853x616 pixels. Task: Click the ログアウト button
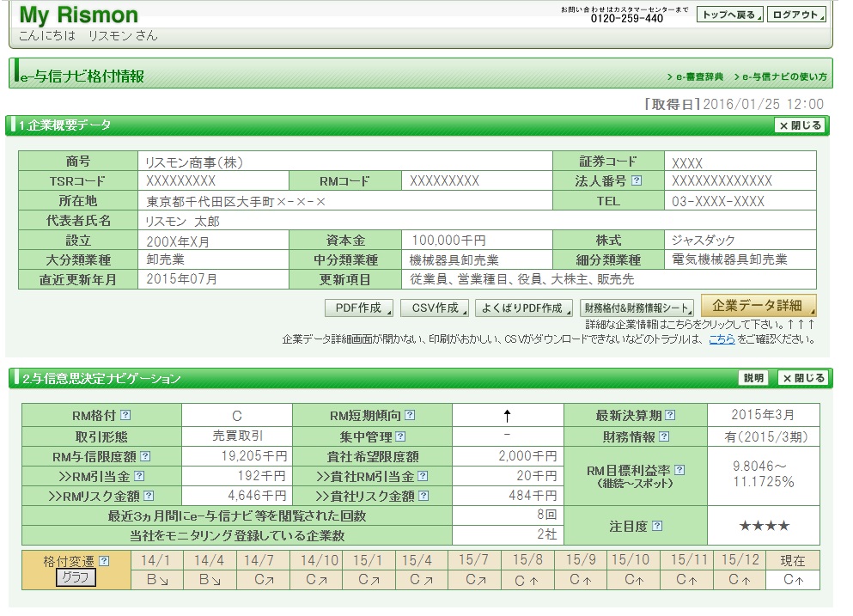click(796, 15)
